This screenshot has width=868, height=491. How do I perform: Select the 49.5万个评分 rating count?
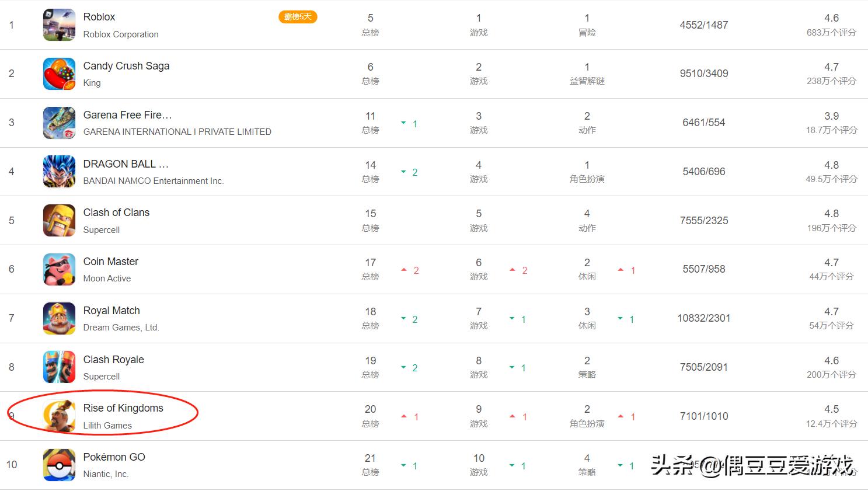[832, 179]
